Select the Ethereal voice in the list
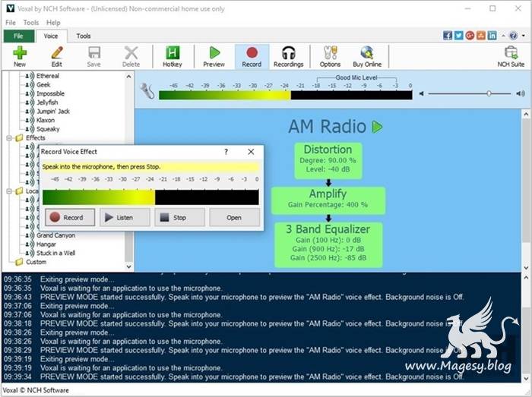This screenshot has height=397, width=532. click(x=47, y=76)
